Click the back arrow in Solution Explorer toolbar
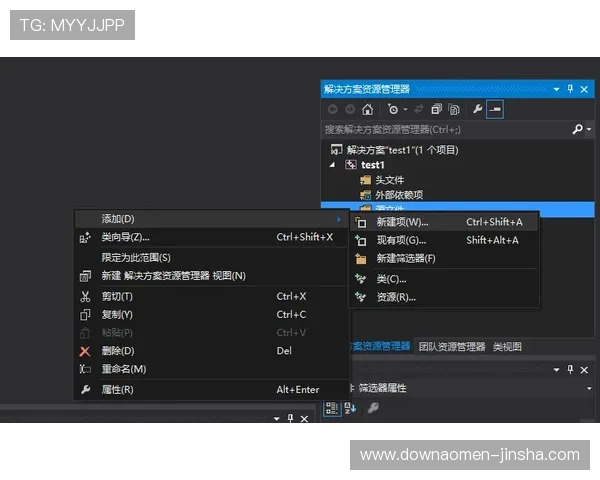This screenshot has height=480, width=600. 333,110
